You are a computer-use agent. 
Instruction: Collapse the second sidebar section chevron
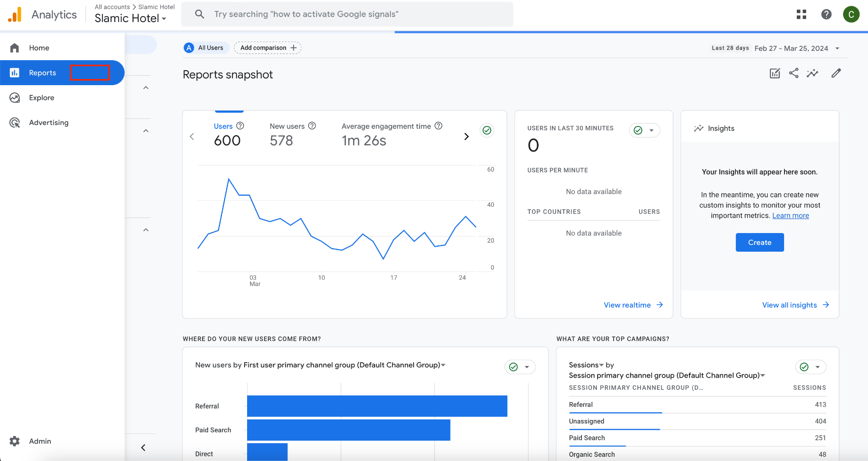click(x=146, y=131)
